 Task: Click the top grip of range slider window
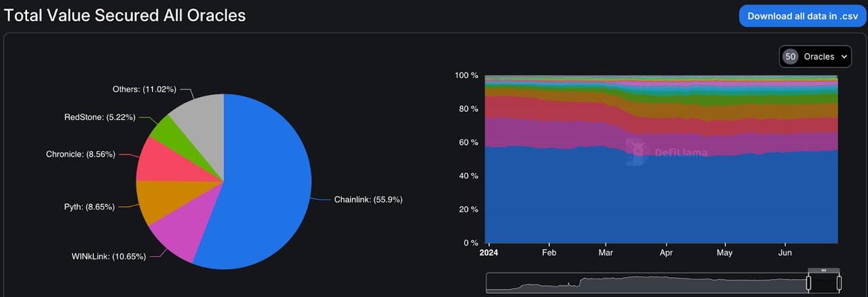824,271
